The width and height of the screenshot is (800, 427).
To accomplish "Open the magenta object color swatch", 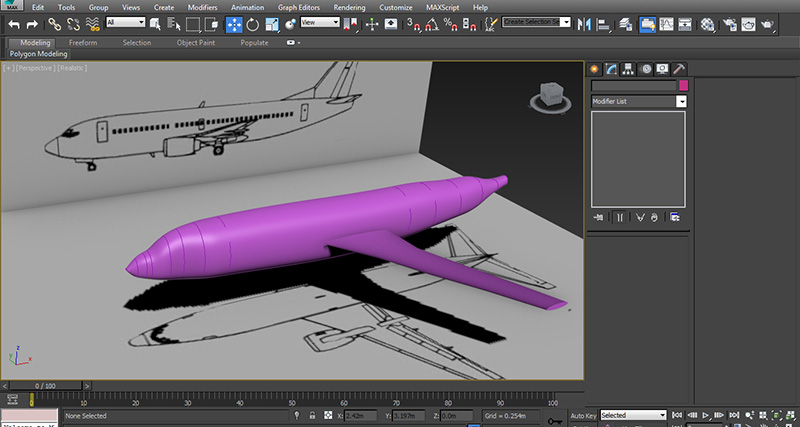I will tap(684, 86).
